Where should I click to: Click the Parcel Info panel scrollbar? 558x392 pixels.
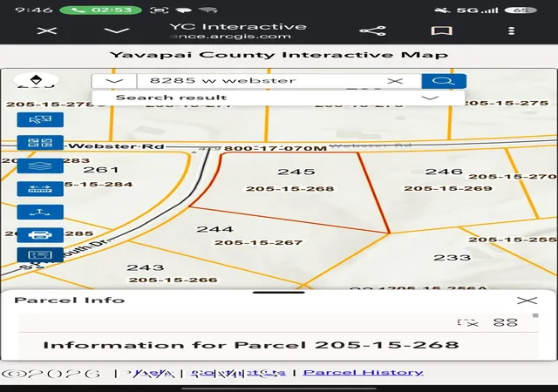click(535, 315)
